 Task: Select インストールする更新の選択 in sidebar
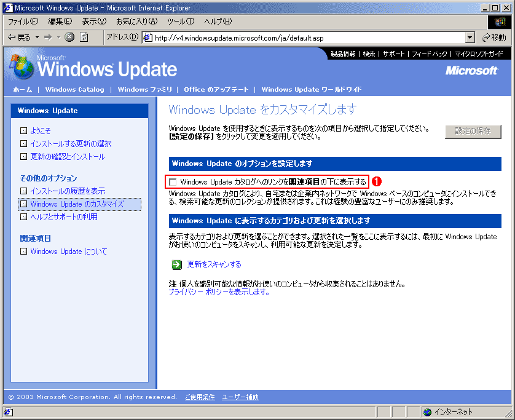[x=71, y=144]
